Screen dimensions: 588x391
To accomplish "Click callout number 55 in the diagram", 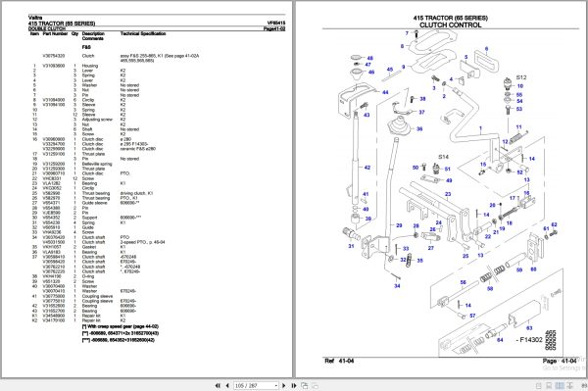I will (x=519, y=95).
